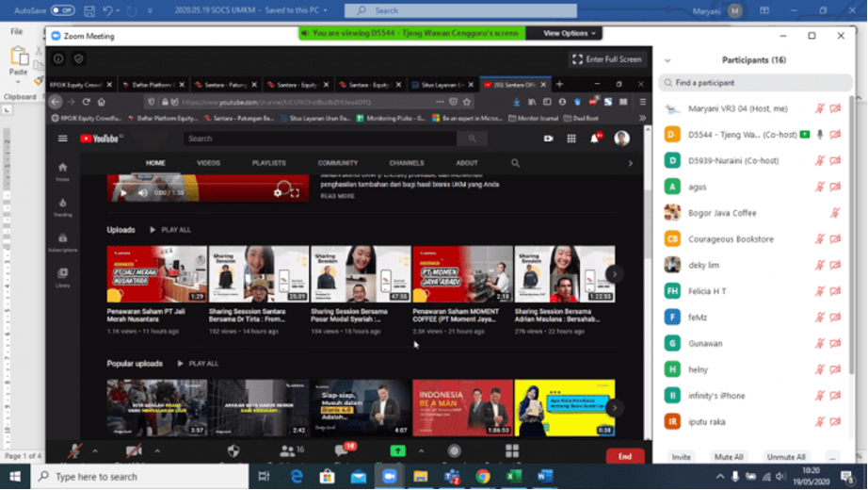The height and width of the screenshot is (490, 868).
Task: Select the channel ABOUT tab
Action: pyautogui.click(x=467, y=163)
